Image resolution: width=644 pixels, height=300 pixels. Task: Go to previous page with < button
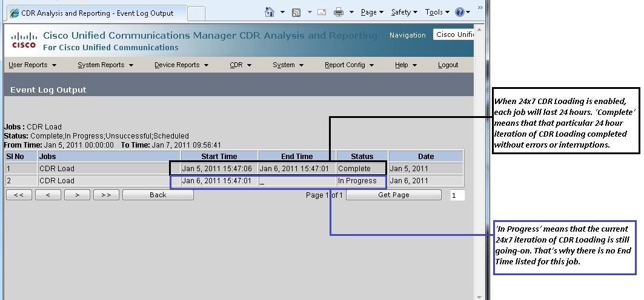tap(48, 195)
